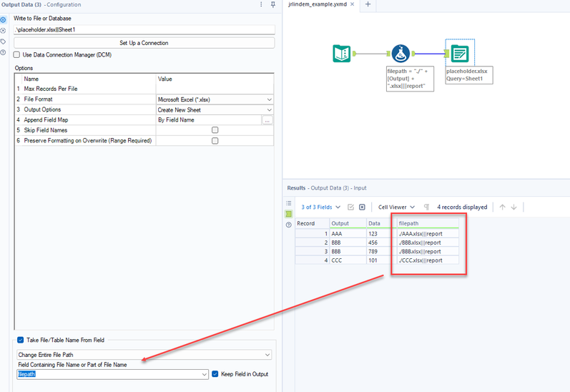Toggle the Skip Field Names checkbox

click(215, 129)
